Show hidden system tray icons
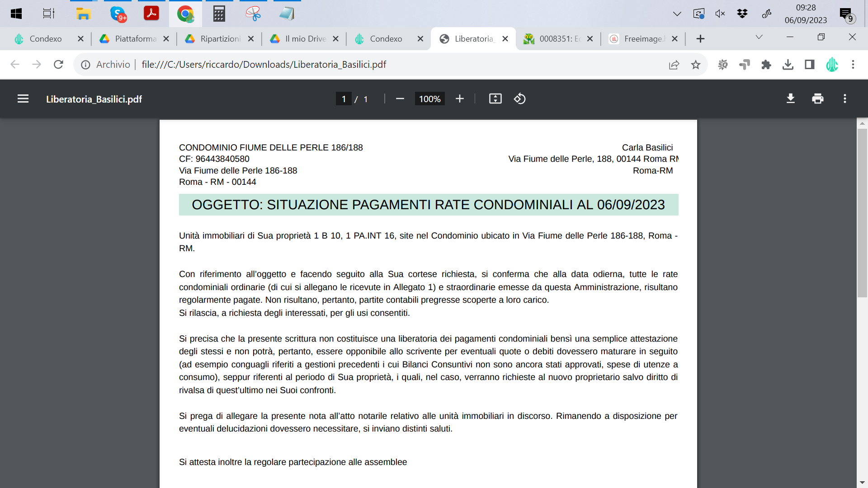 677,14
